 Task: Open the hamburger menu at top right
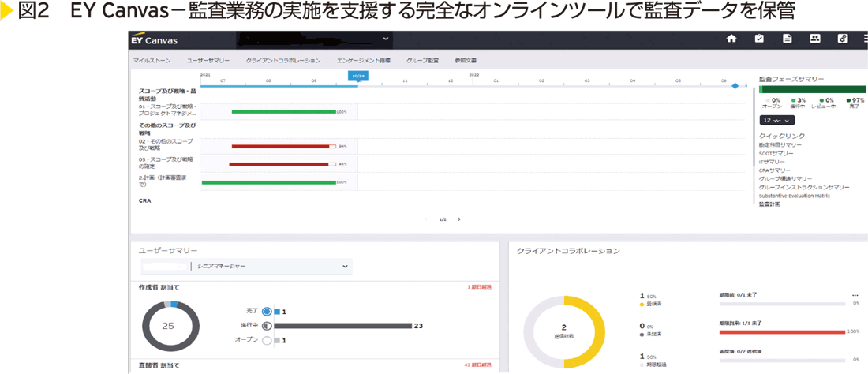864,39
